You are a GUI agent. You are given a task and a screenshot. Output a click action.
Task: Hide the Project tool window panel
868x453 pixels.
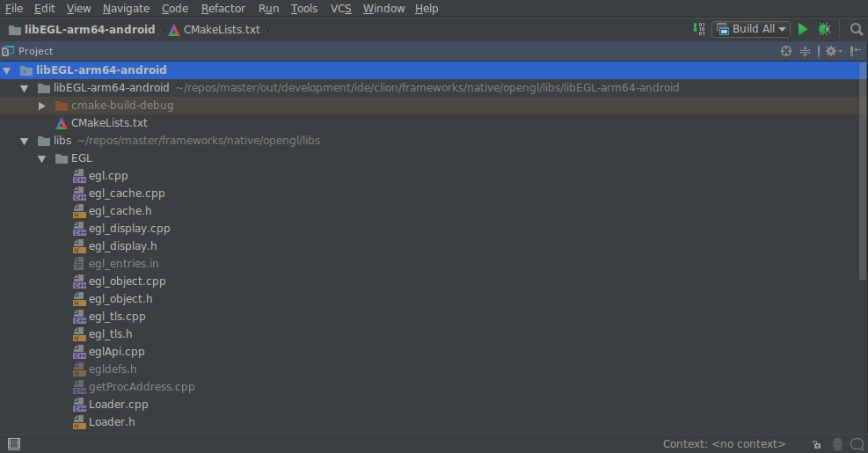coord(855,52)
